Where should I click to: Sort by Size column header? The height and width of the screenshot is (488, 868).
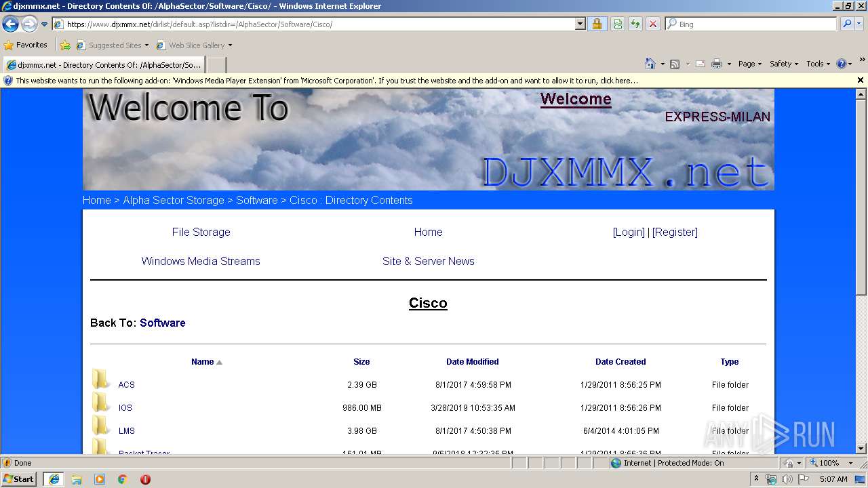[x=361, y=362]
